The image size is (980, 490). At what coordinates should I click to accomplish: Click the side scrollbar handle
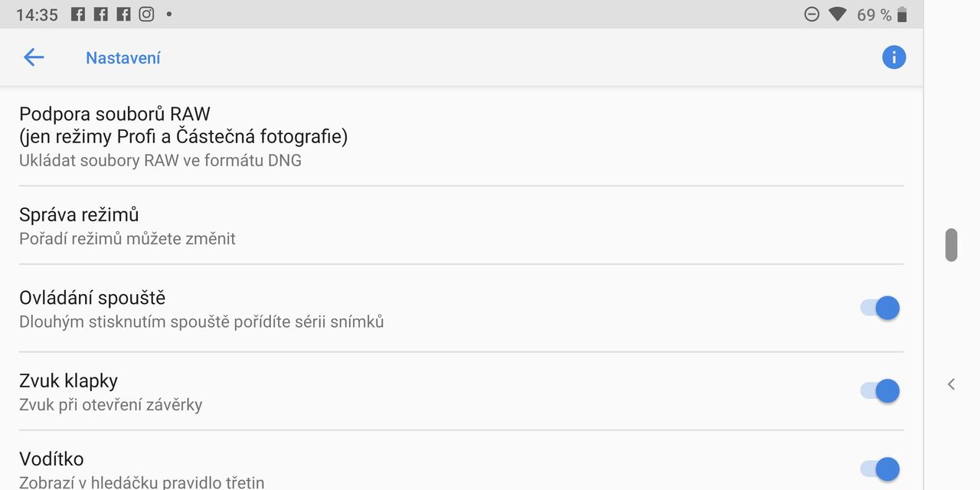[x=951, y=245]
